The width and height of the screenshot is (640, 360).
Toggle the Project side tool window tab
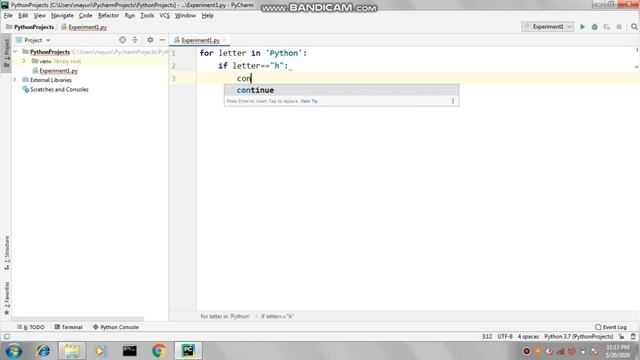pyautogui.click(x=6, y=53)
